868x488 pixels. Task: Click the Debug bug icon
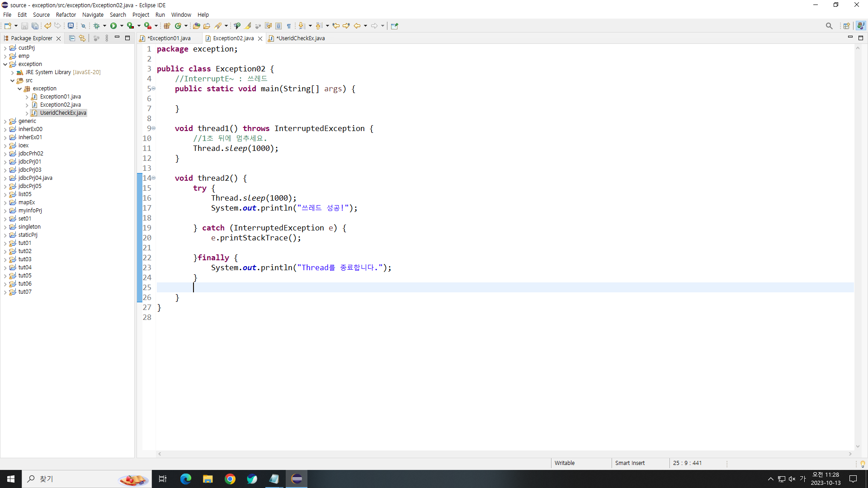click(x=96, y=26)
